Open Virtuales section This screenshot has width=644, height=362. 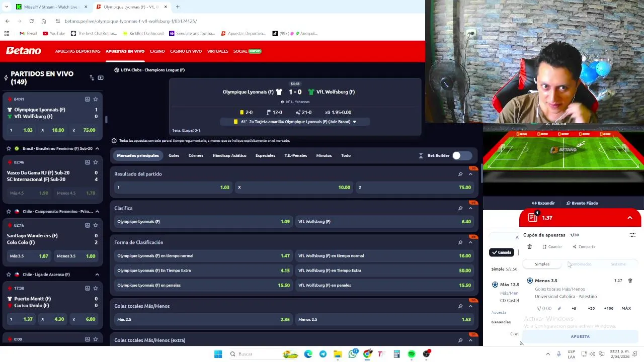[217, 51]
